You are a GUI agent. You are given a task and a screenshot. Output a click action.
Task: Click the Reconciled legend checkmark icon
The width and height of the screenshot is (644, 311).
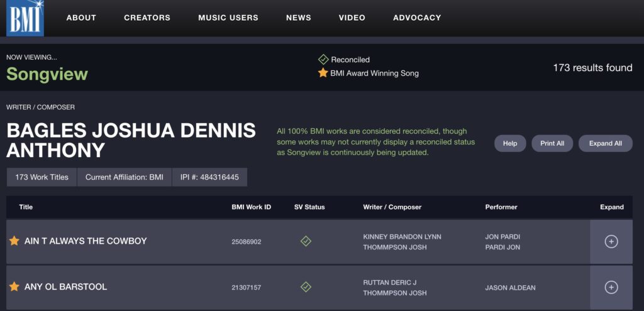click(323, 60)
